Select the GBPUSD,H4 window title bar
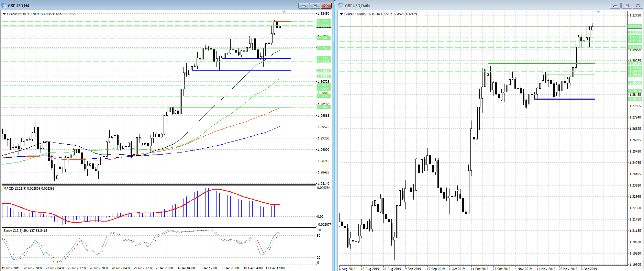644x271 pixels. click(137, 5)
